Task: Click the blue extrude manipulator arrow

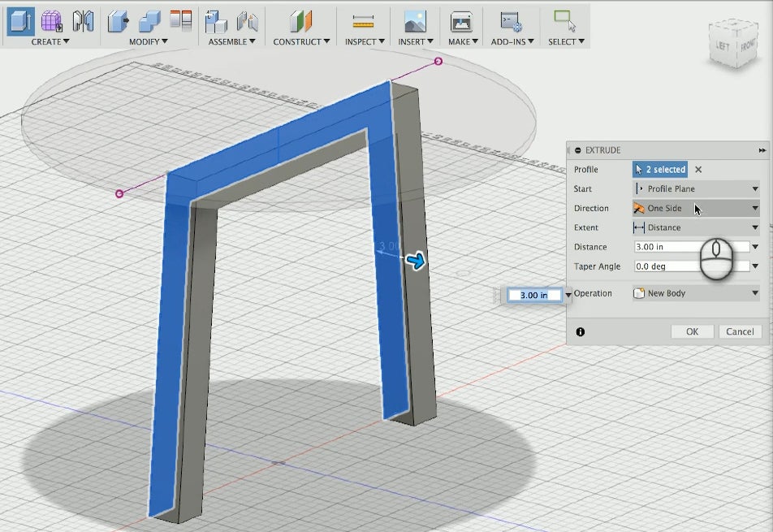Action: click(417, 261)
